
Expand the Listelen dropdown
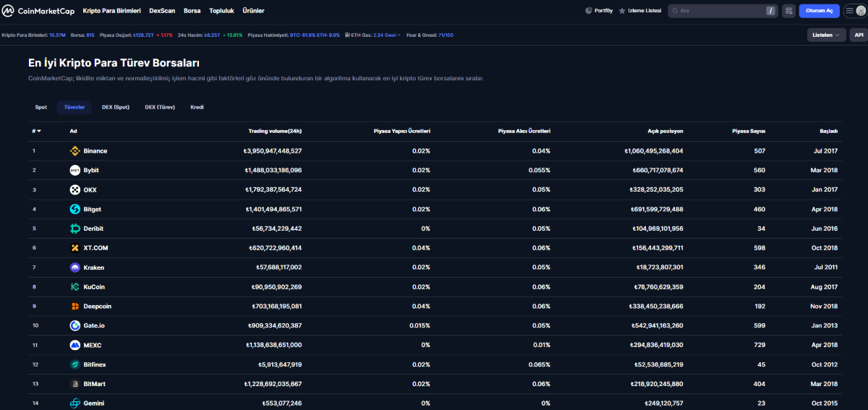pos(827,35)
